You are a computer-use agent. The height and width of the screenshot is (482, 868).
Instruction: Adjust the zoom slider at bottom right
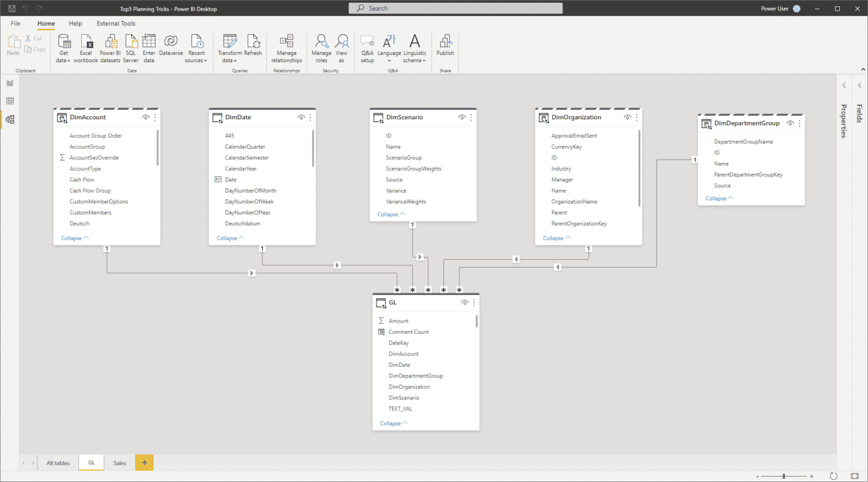784,476
